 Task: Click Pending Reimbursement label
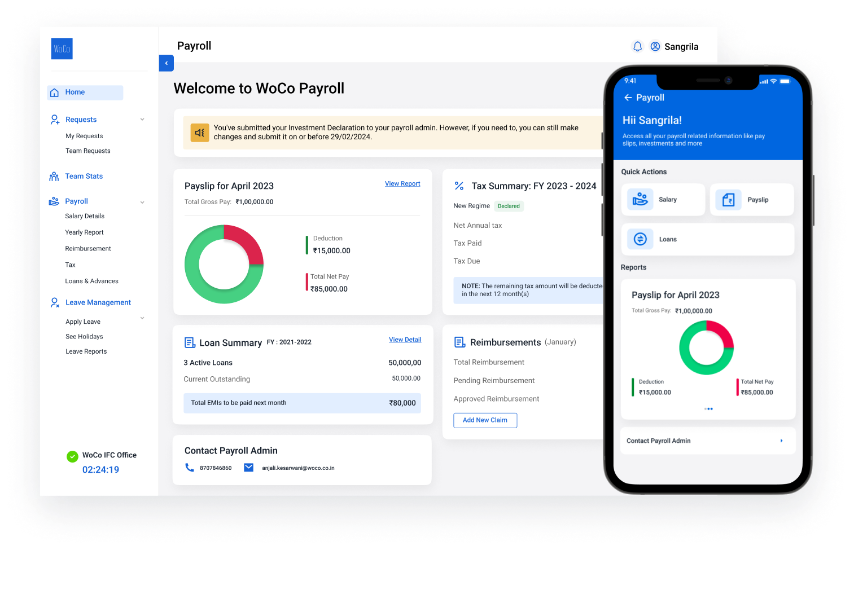[494, 381]
